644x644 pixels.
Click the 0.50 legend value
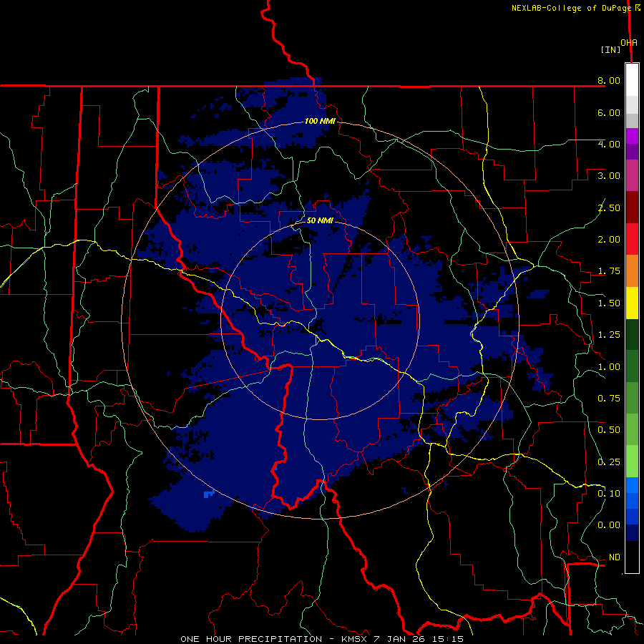pyautogui.click(x=609, y=430)
